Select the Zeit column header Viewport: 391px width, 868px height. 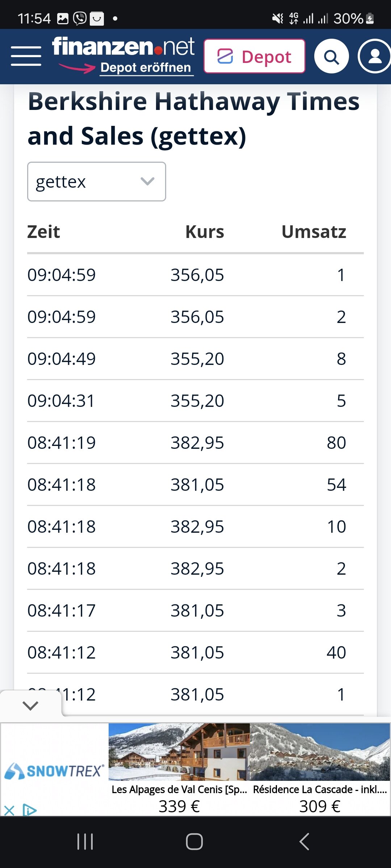point(43,232)
